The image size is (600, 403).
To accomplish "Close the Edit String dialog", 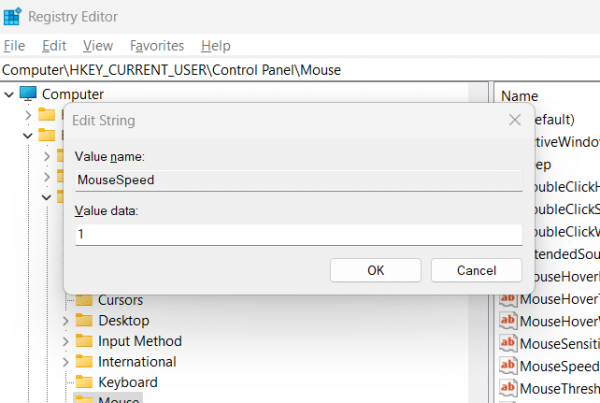I will click(515, 120).
